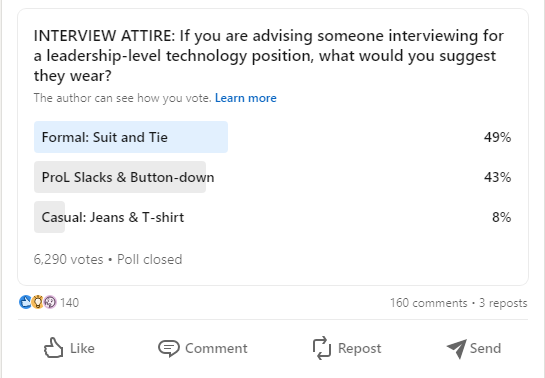Click the Send button label

pyautogui.click(x=485, y=348)
